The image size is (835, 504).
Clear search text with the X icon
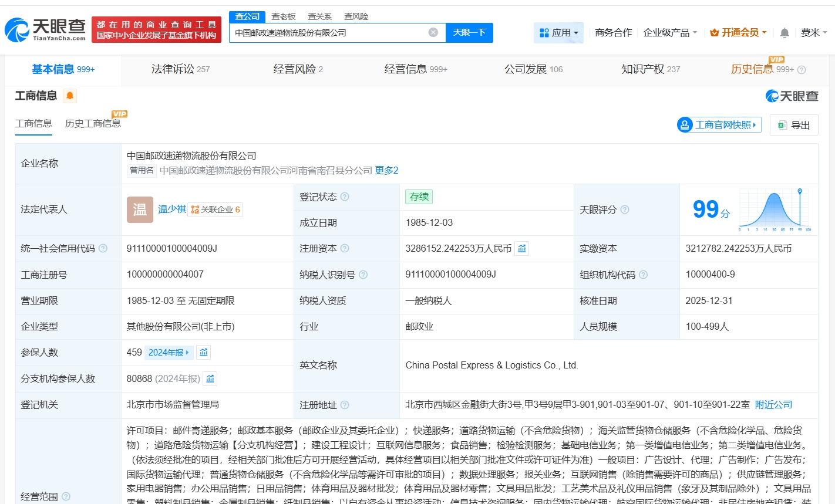coord(433,32)
